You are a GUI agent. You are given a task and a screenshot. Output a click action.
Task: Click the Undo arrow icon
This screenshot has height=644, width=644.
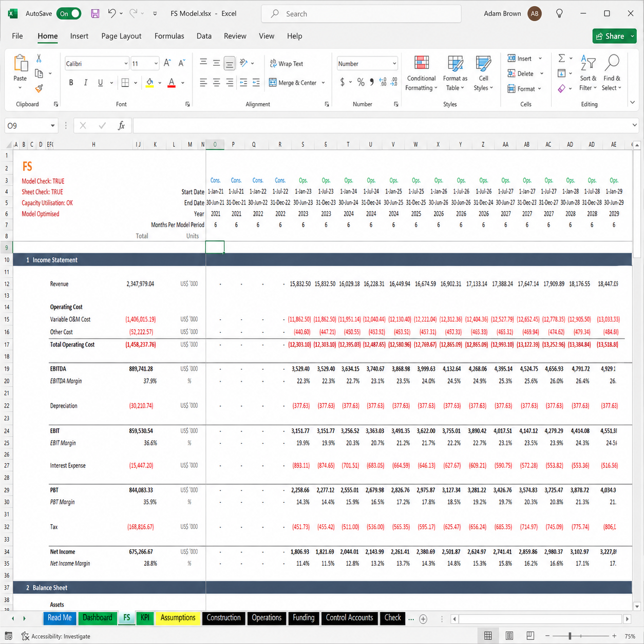pyautogui.click(x=112, y=14)
